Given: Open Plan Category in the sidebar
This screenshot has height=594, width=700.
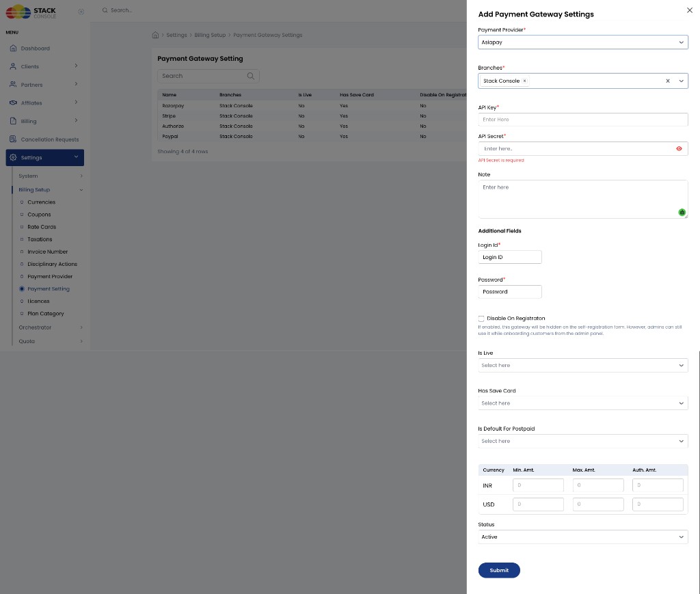Looking at the screenshot, I should tap(46, 314).
